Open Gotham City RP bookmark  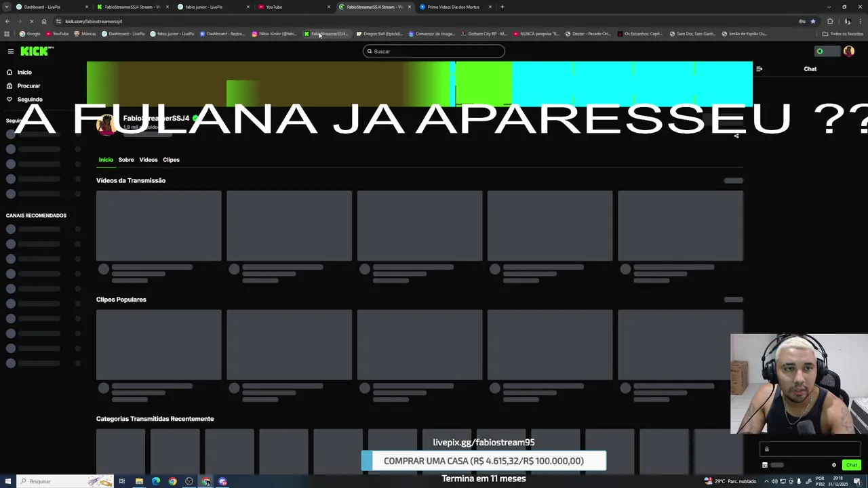pos(484,34)
